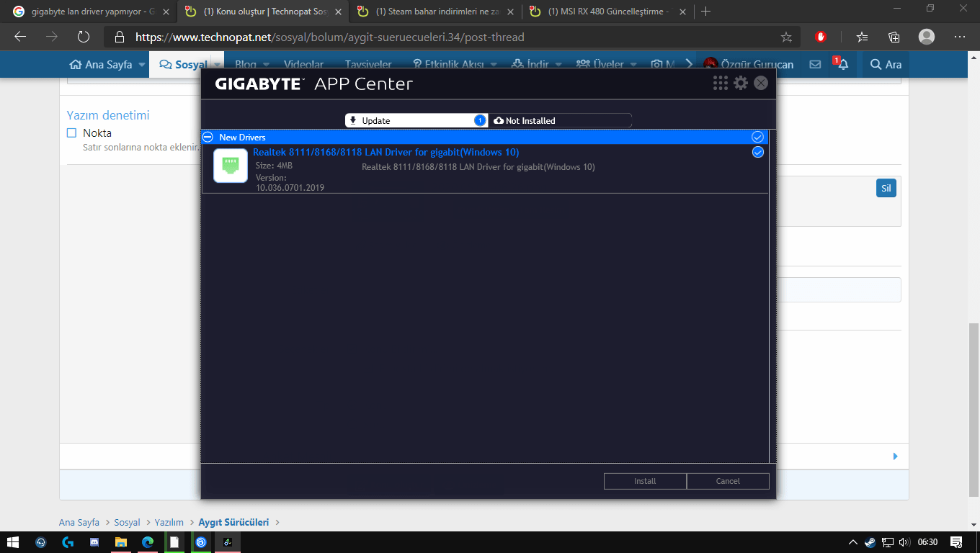Viewport: 980px width, 553px height.
Task: Open Discord from the taskbar
Action: pos(94,542)
